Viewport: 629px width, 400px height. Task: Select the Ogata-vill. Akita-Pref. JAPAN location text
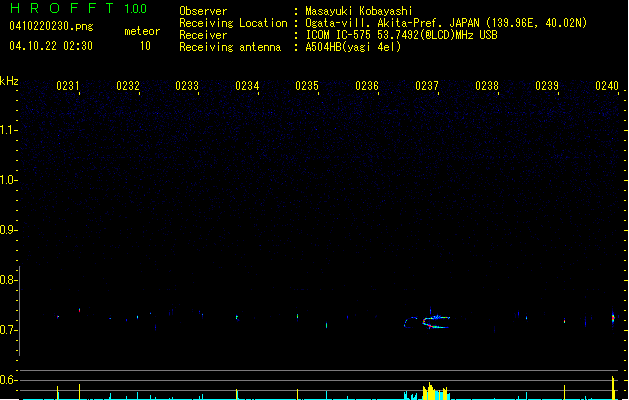(x=446, y=23)
